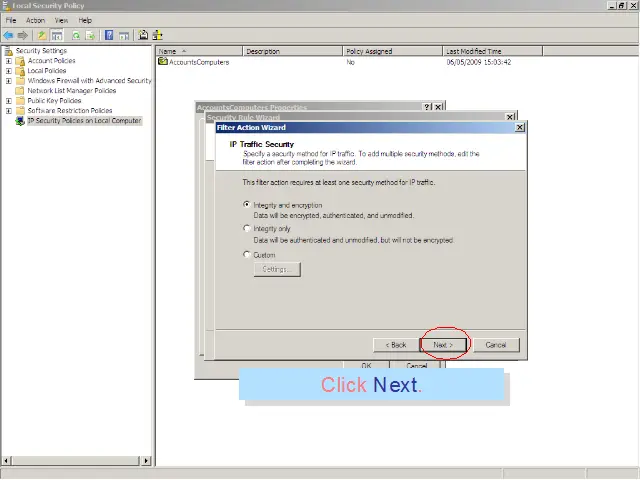Click the AccountsComputers policy icon in list
Image resolution: width=640 pixels, height=480 pixels.
[x=163, y=62]
